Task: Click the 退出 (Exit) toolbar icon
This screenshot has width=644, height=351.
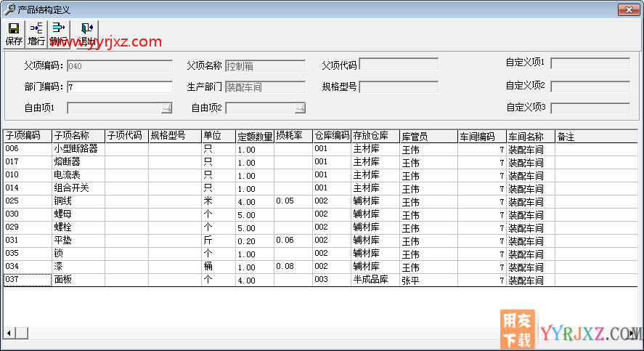Action: [86, 34]
